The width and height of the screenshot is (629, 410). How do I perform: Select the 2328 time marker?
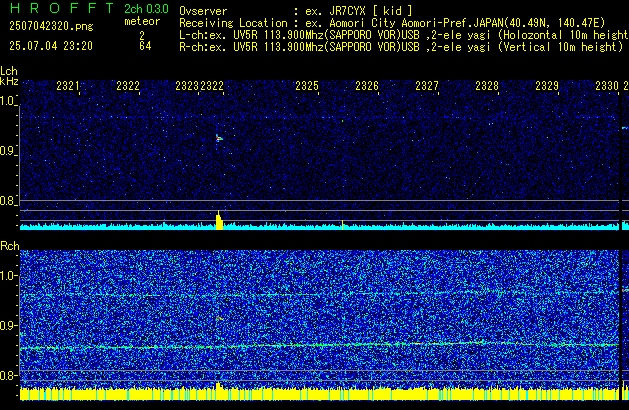pos(487,86)
